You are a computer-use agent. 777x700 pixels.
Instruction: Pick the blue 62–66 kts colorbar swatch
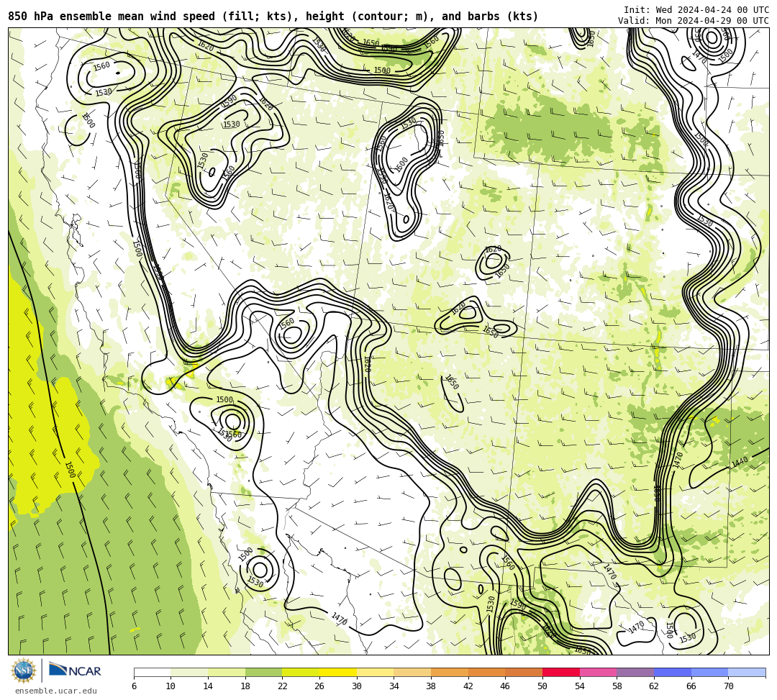[x=673, y=672]
